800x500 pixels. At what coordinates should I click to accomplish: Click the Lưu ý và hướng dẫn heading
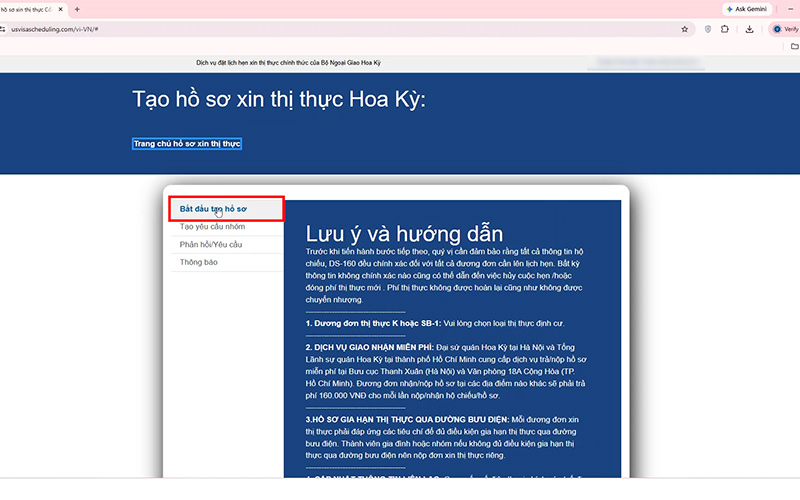point(404,234)
